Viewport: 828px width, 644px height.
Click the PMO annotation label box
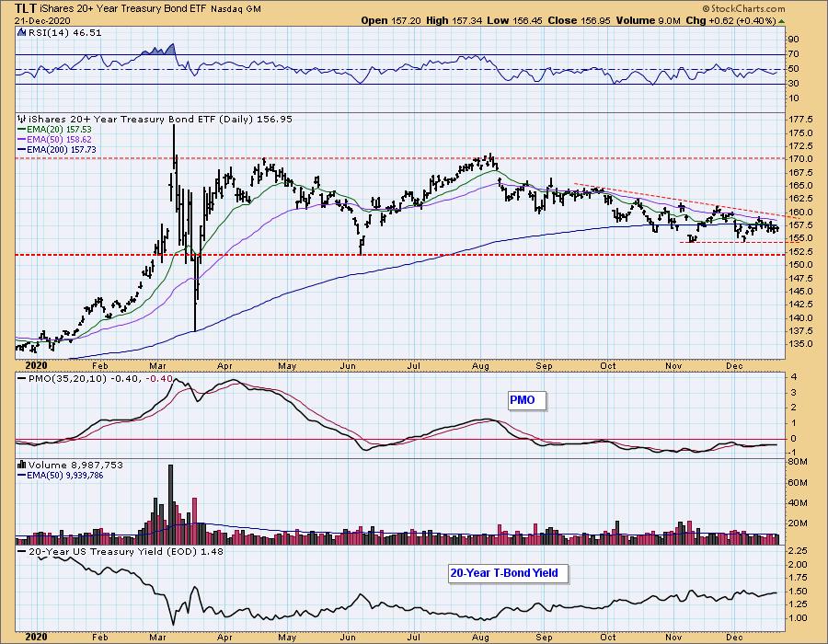click(523, 400)
